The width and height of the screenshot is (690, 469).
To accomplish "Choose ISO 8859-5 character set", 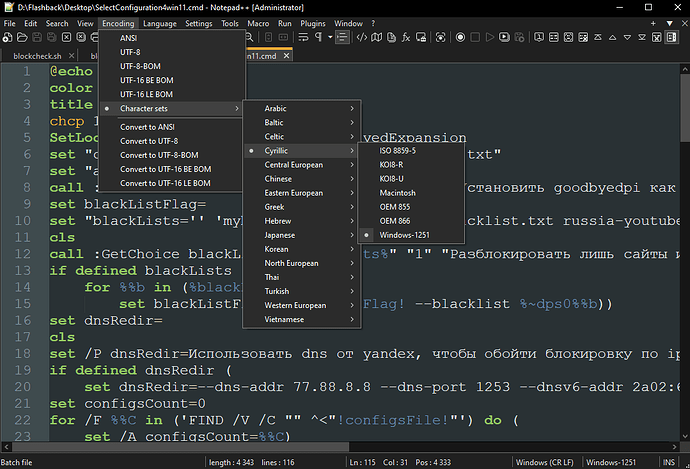I will pyautogui.click(x=411, y=150).
